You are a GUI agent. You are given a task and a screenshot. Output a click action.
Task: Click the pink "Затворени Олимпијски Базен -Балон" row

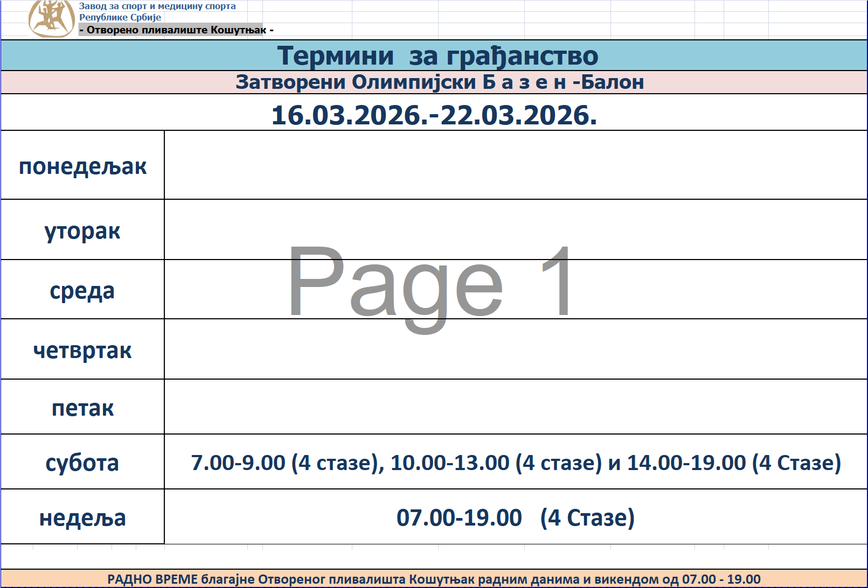tap(434, 82)
